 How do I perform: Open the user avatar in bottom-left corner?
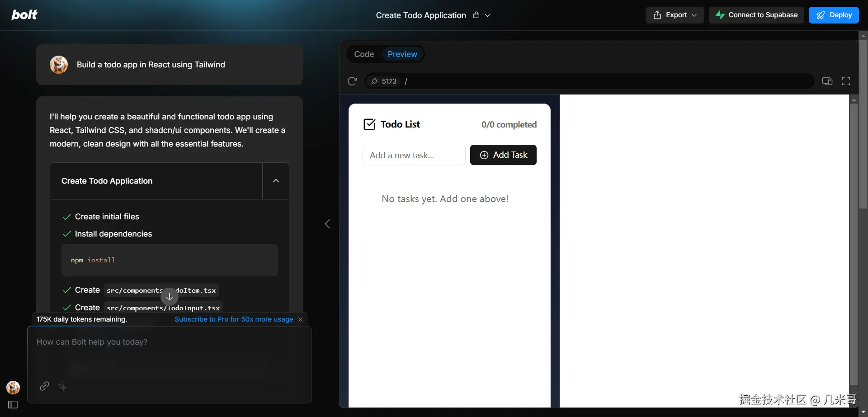(x=13, y=388)
